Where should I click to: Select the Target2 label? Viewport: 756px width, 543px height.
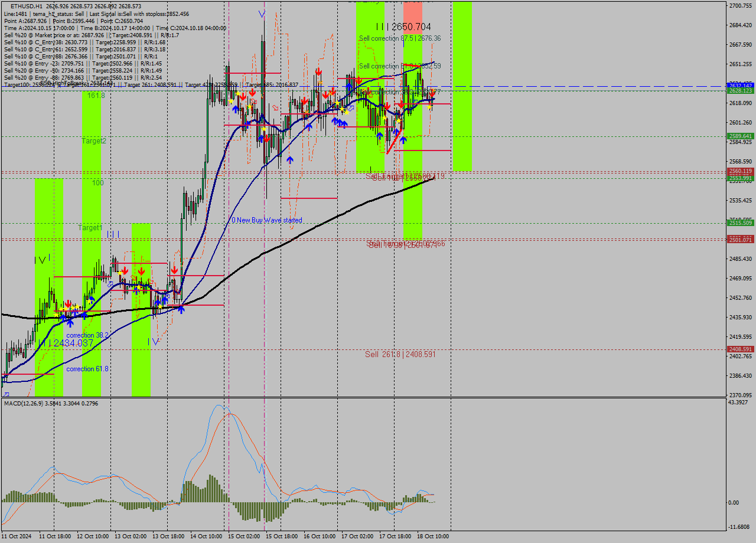click(94, 141)
